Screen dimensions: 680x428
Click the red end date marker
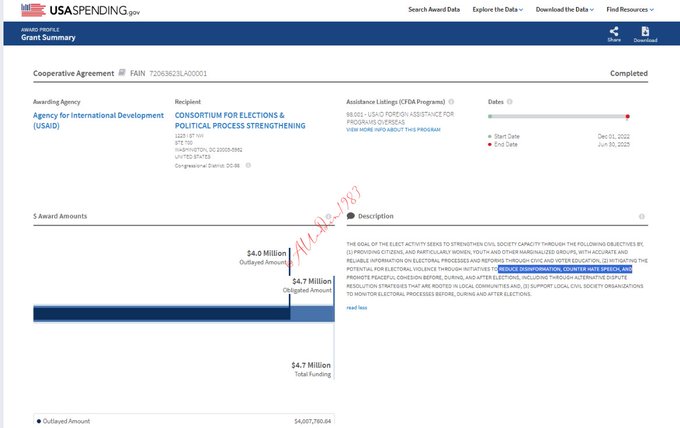[x=627, y=117]
